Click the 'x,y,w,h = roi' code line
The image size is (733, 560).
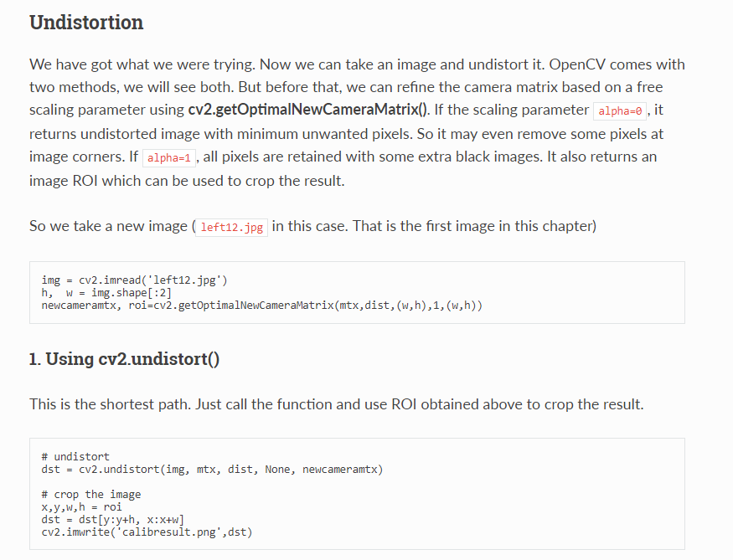pos(81,507)
